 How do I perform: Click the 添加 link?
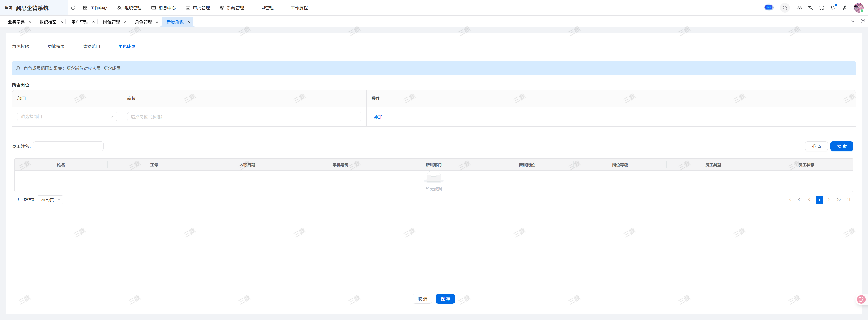[x=378, y=117]
